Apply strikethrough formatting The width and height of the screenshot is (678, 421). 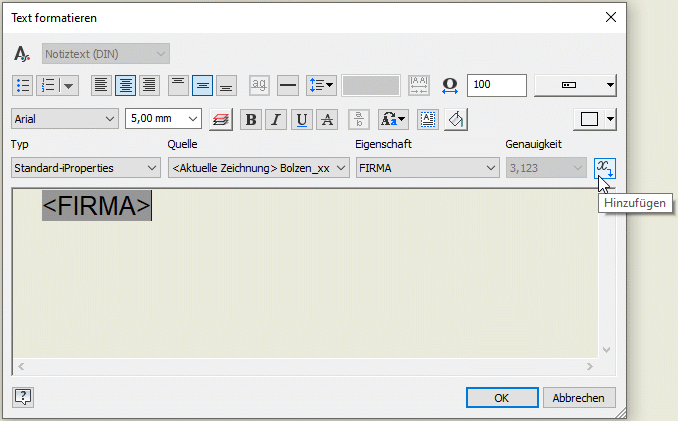coord(327,119)
